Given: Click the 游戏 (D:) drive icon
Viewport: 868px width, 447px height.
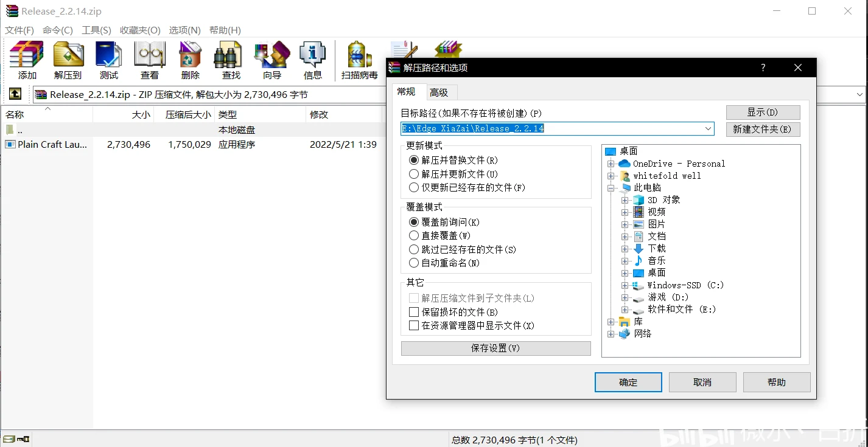Looking at the screenshot, I should click(x=639, y=298).
